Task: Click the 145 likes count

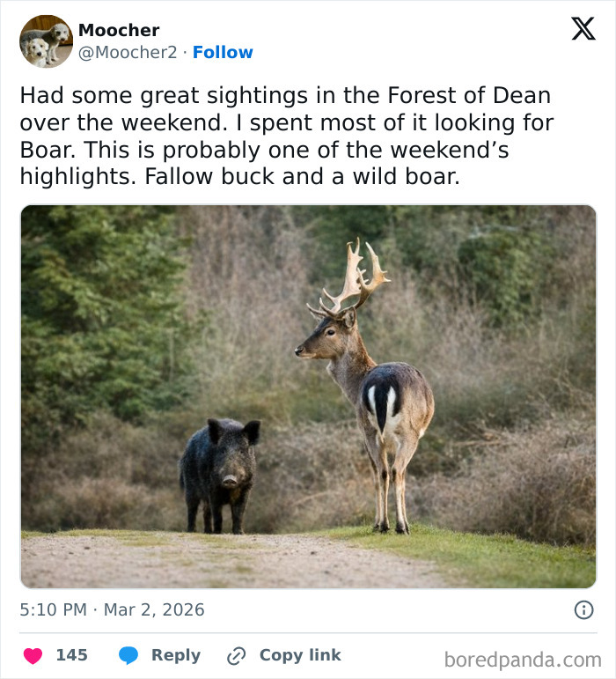Action: tap(71, 655)
